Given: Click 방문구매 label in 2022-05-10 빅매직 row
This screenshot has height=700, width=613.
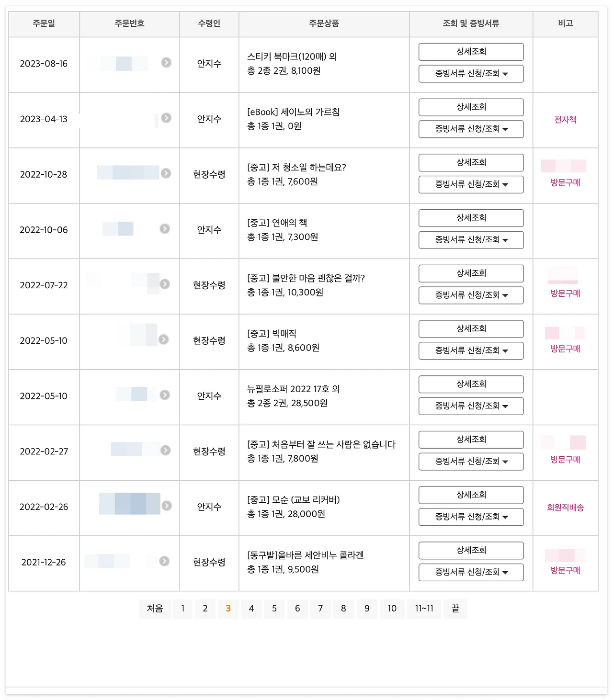Looking at the screenshot, I should pyautogui.click(x=566, y=349).
